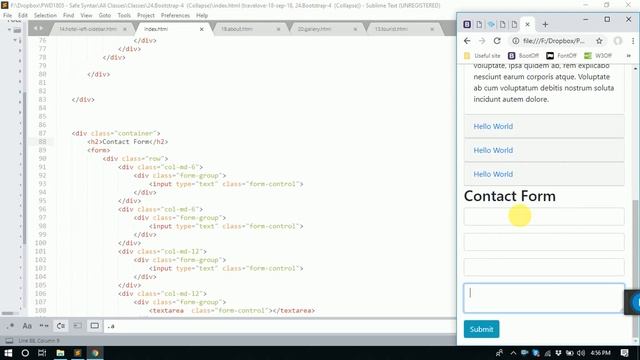
Task: Toggle case sensitive Aa option
Action: [x=27, y=326]
